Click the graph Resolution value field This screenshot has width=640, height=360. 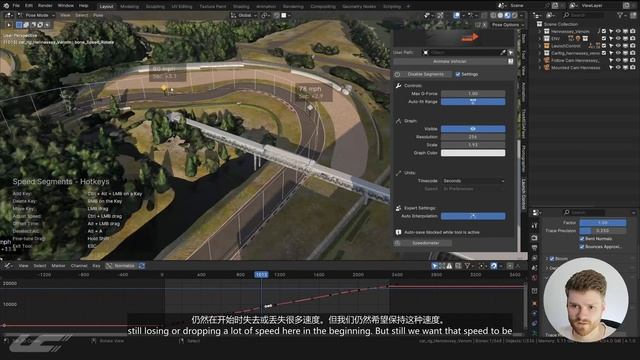[473, 137]
